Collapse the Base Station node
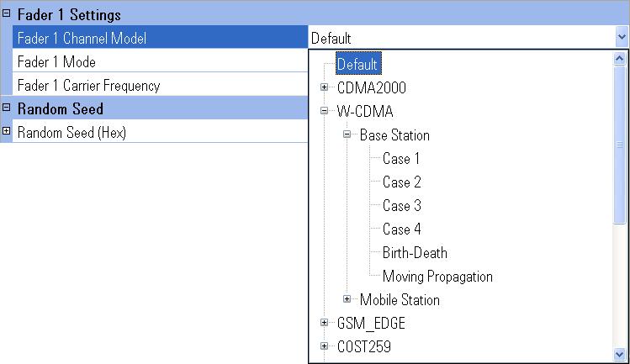 click(x=347, y=135)
